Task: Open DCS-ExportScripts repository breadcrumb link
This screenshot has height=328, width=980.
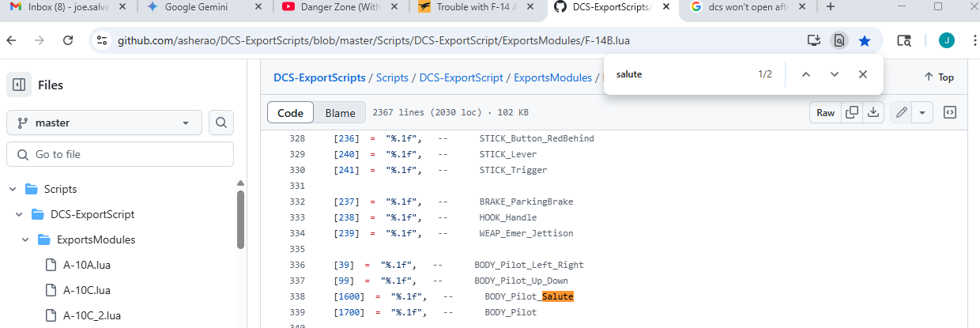Action: click(319, 77)
